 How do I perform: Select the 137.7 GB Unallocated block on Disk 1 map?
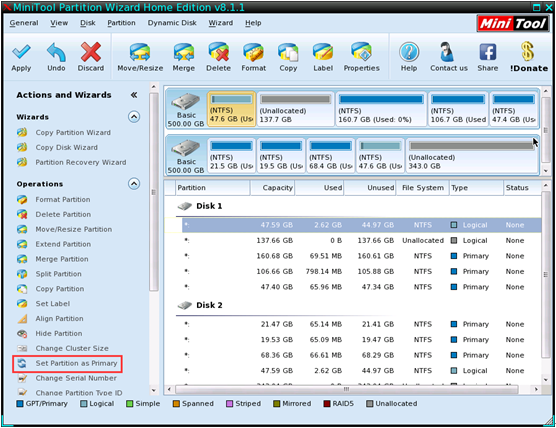click(x=295, y=109)
